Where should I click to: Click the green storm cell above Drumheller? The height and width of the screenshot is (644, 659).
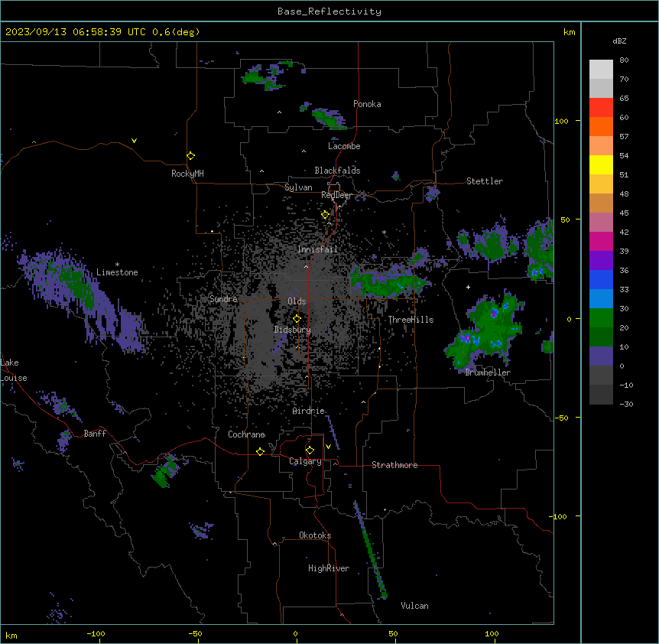point(485,332)
